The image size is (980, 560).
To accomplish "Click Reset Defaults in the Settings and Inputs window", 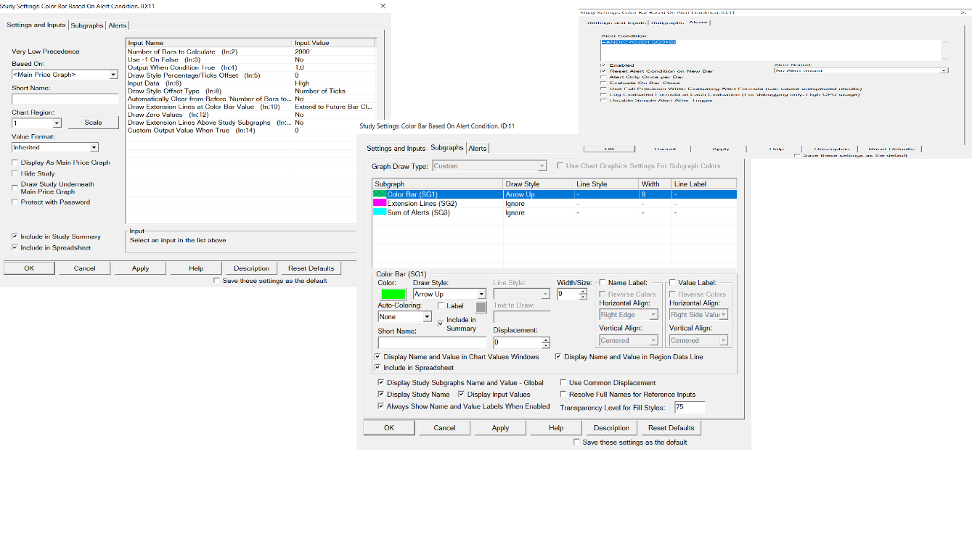I will click(311, 268).
